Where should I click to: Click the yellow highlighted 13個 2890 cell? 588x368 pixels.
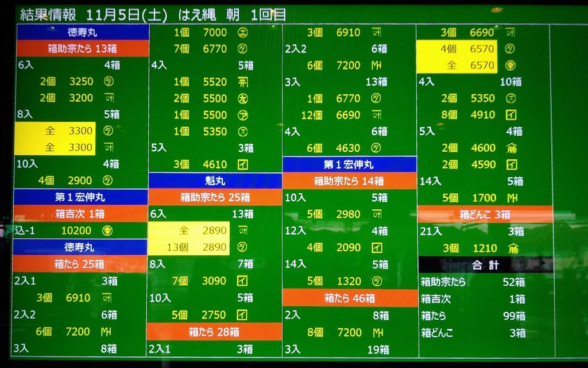pyautogui.click(x=189, y=247)
